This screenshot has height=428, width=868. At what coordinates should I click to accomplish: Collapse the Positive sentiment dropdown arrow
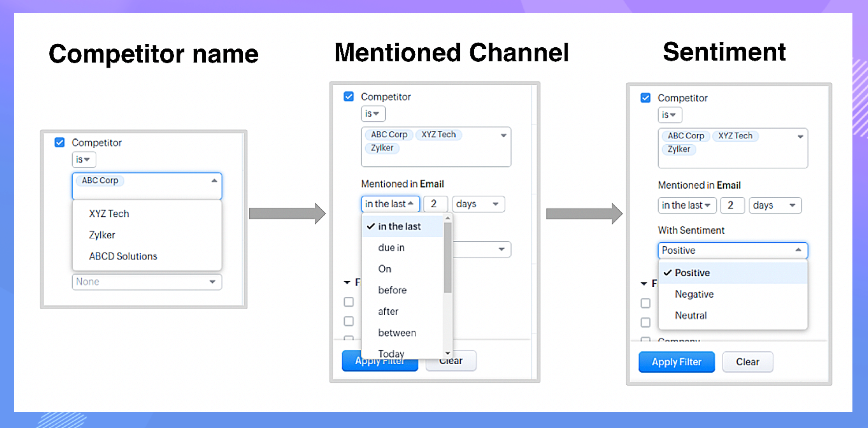[798, 250]
